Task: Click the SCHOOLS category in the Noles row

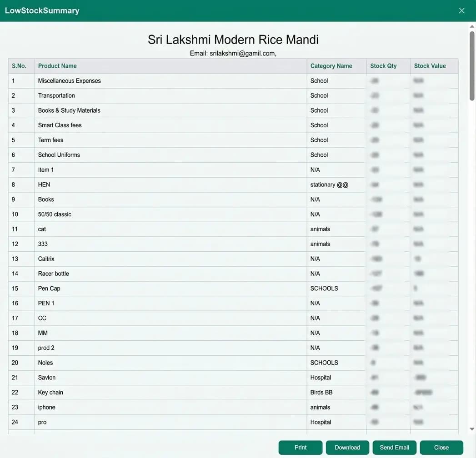Action: tap(336, 363)
